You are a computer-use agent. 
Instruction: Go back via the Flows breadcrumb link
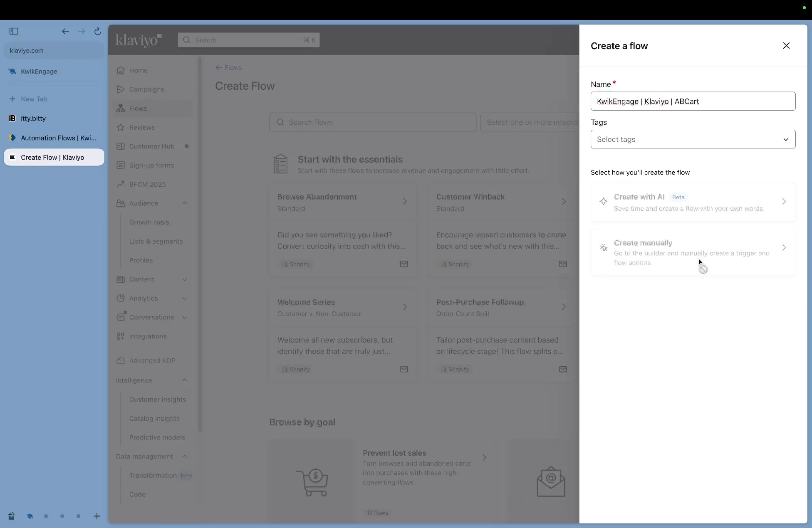tap(228, 67)
